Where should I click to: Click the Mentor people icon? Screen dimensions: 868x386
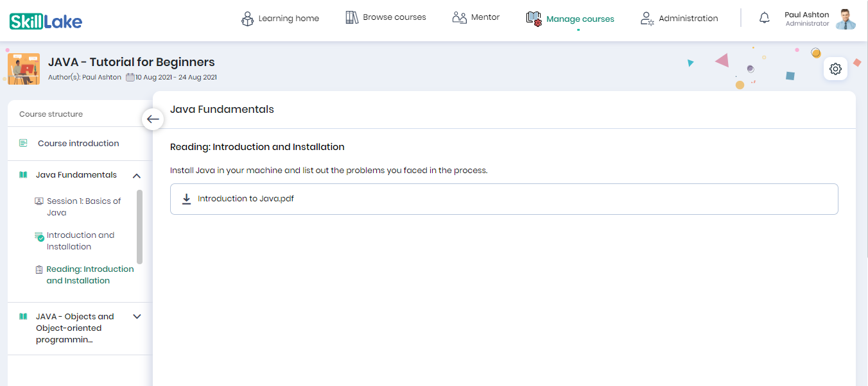pos(459,17)
